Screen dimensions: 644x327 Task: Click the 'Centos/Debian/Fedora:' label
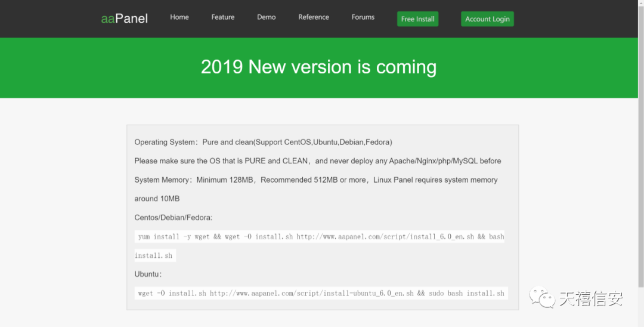coord(174,218)
